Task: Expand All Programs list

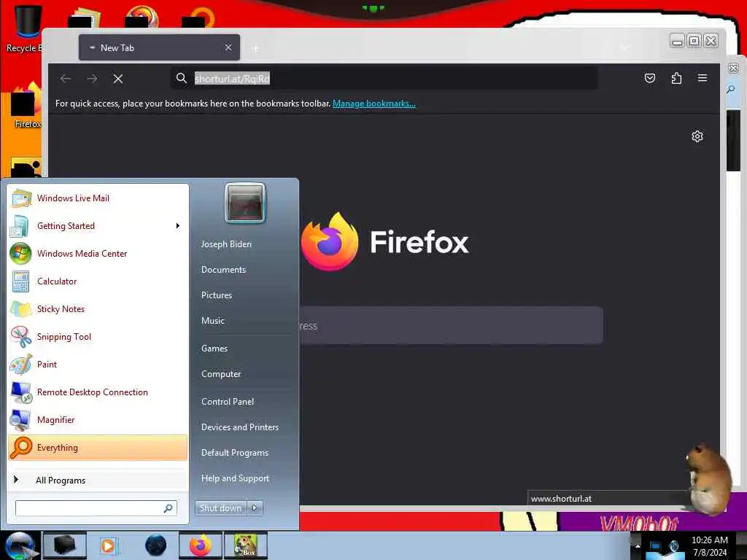Action: pyautogui.click(x=98, y=480)
